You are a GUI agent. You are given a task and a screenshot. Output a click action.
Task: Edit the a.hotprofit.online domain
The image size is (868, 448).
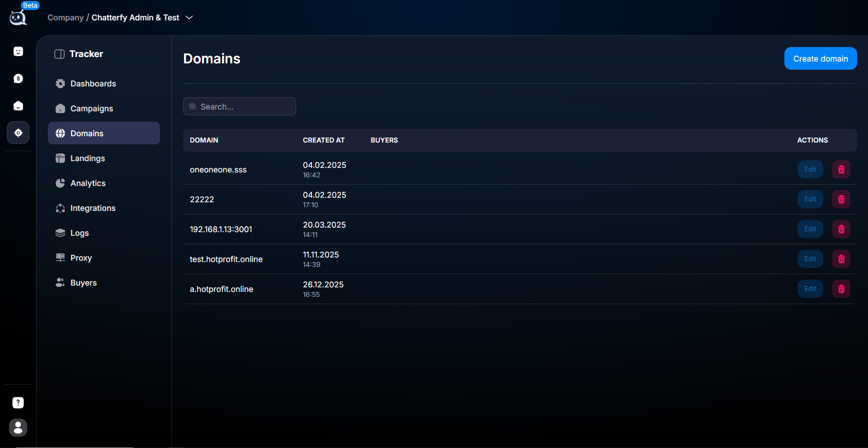tap(810, 289)
